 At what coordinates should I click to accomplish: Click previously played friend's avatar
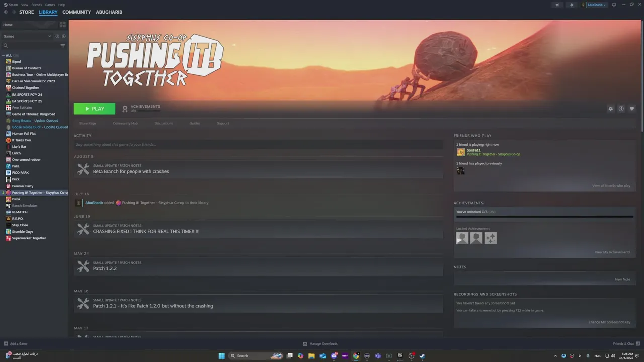460,171
